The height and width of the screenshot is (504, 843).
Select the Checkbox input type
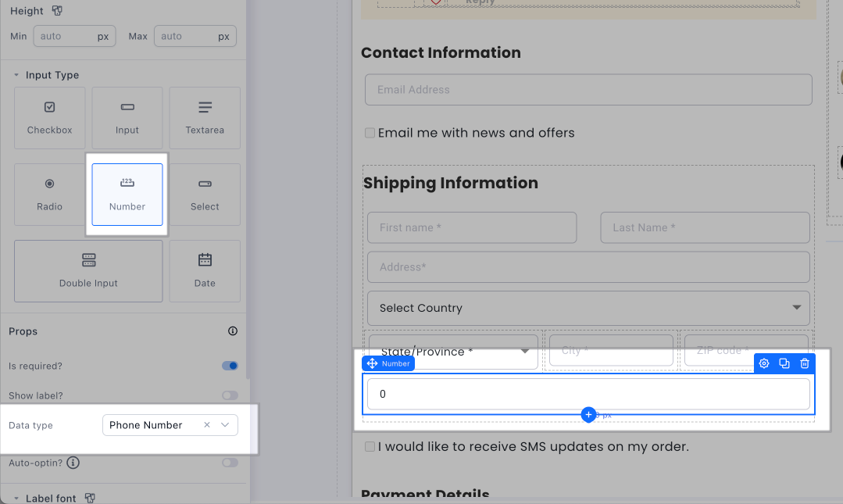pyautogui.click(x=49, y=117)
